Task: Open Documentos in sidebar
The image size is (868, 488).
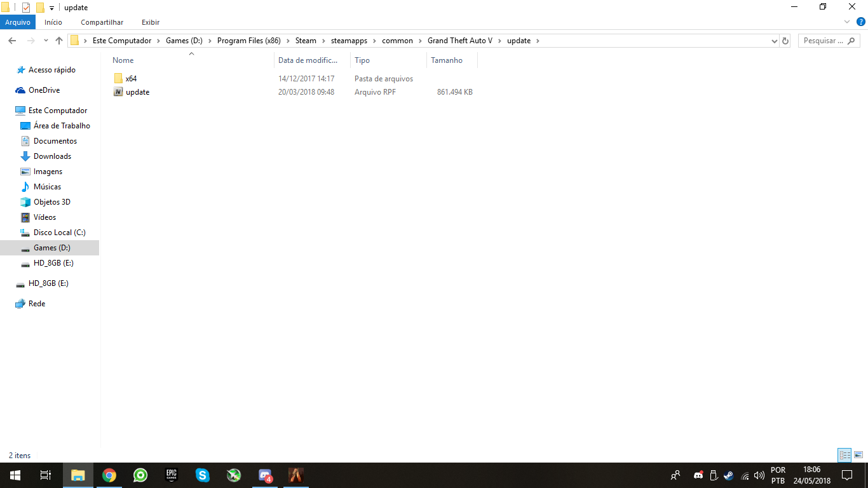Action: pos(55,141)
